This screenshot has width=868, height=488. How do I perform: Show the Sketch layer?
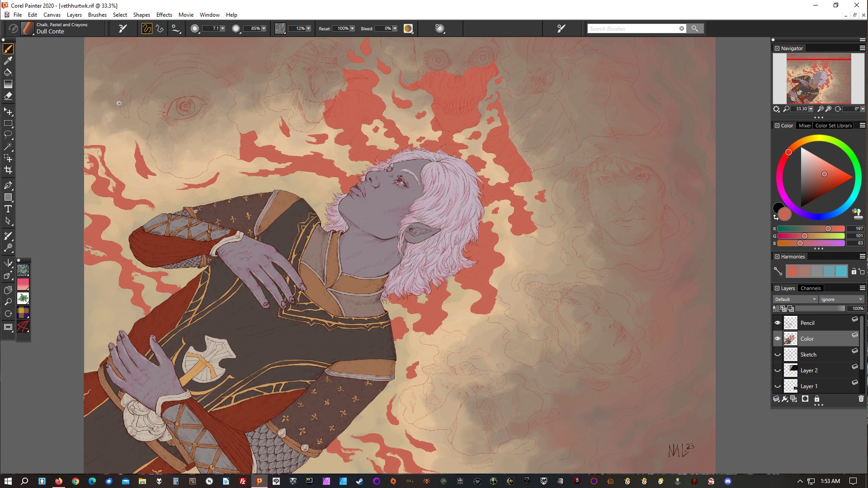tap(778, 355)
